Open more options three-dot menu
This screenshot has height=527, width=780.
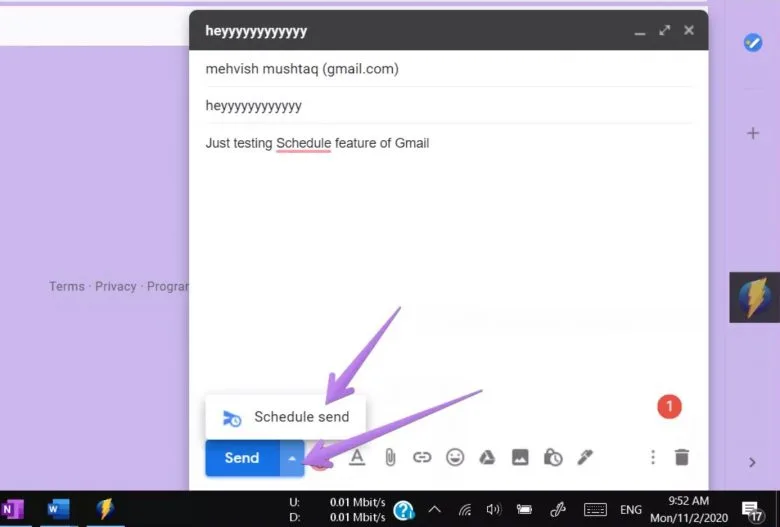(x=653, y=457)
